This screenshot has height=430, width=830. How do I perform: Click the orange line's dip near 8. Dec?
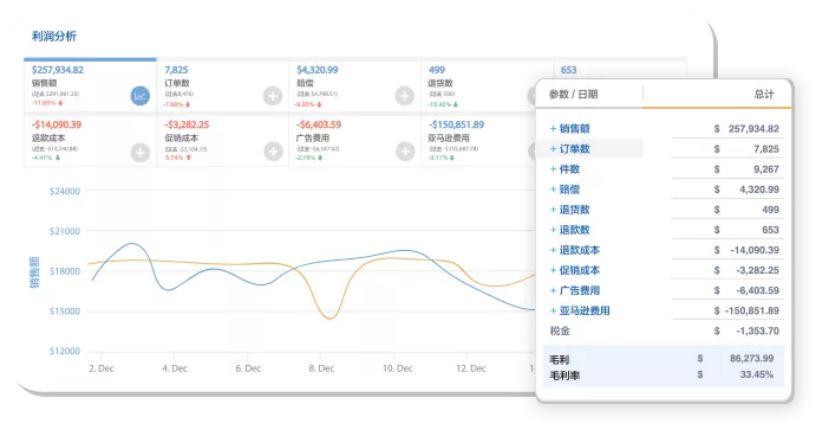(x=329, y=318)
